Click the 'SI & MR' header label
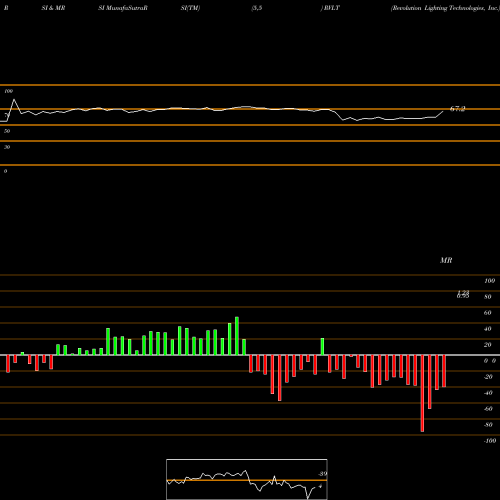500x500 pixels. coord(53,8)
